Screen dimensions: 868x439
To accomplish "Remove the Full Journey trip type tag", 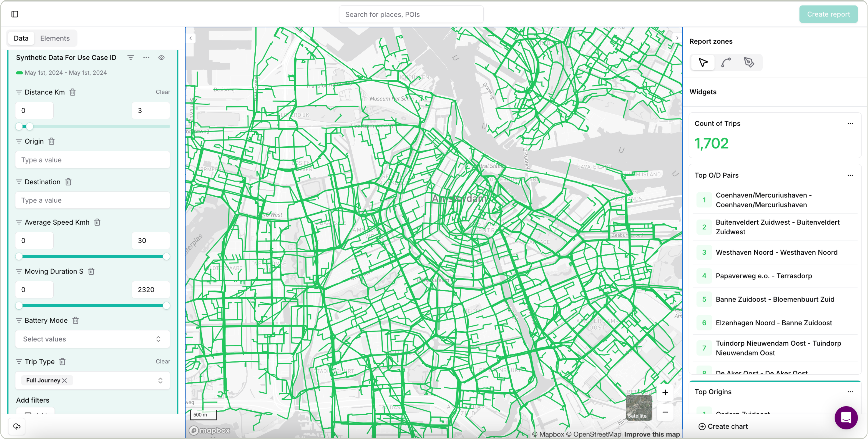I will [65, 380].
